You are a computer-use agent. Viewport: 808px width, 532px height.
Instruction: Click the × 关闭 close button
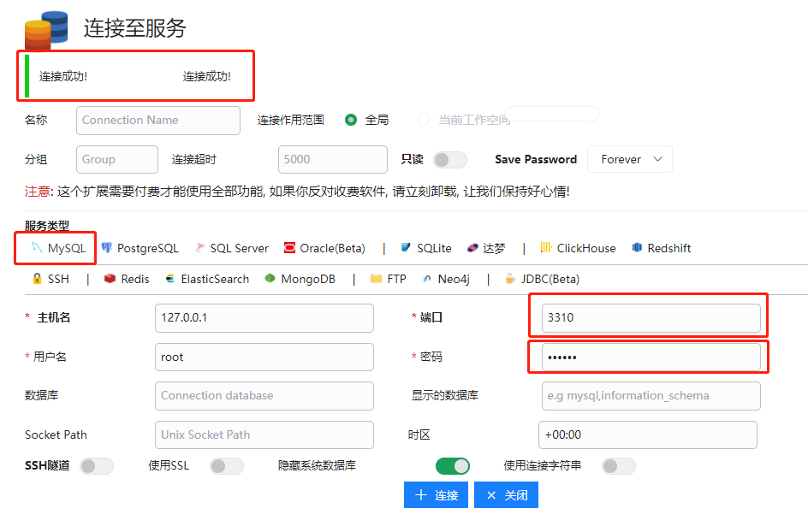tap(506, 495)
